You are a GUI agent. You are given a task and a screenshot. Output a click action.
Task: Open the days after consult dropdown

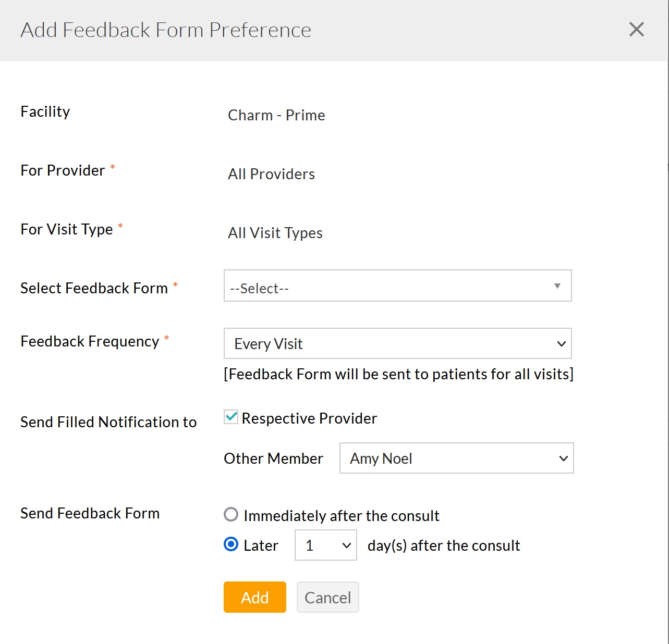(325, 545)
